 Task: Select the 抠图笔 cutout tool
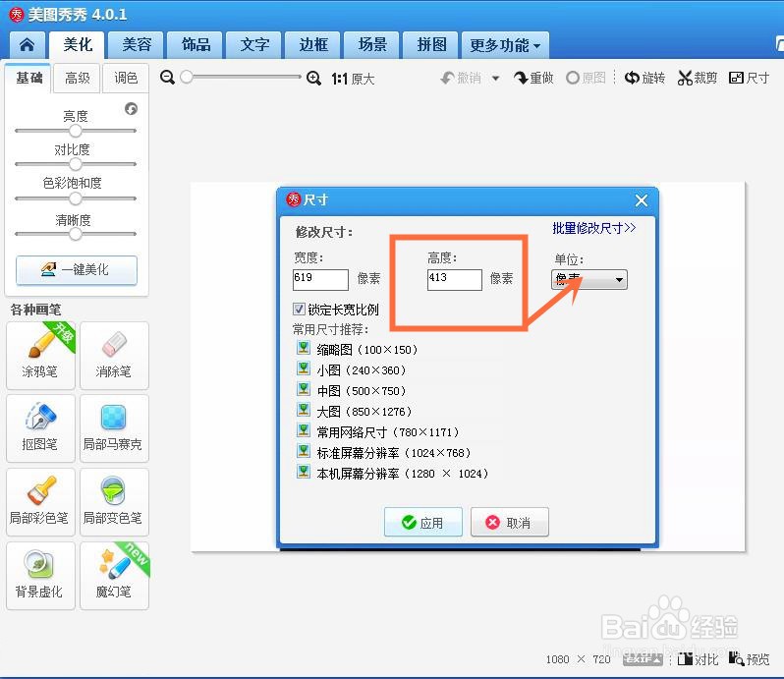coord(40,428)
